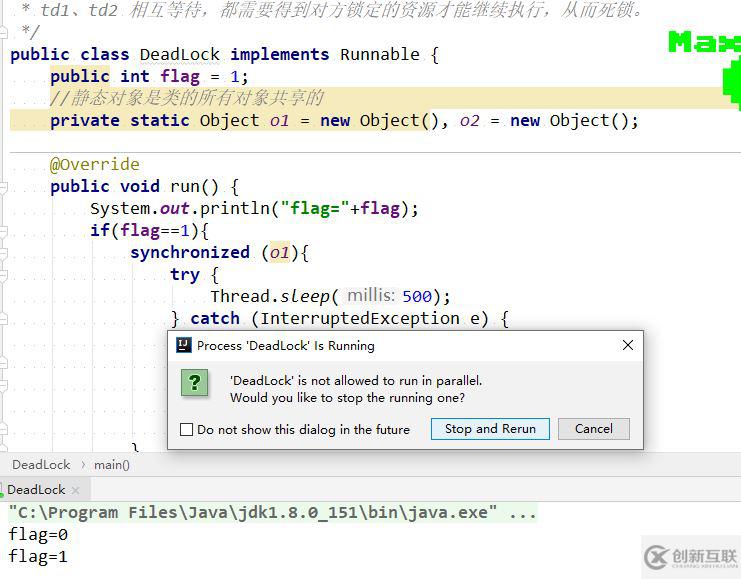Collapse the run() method fold marker

(x=3, y=188)
